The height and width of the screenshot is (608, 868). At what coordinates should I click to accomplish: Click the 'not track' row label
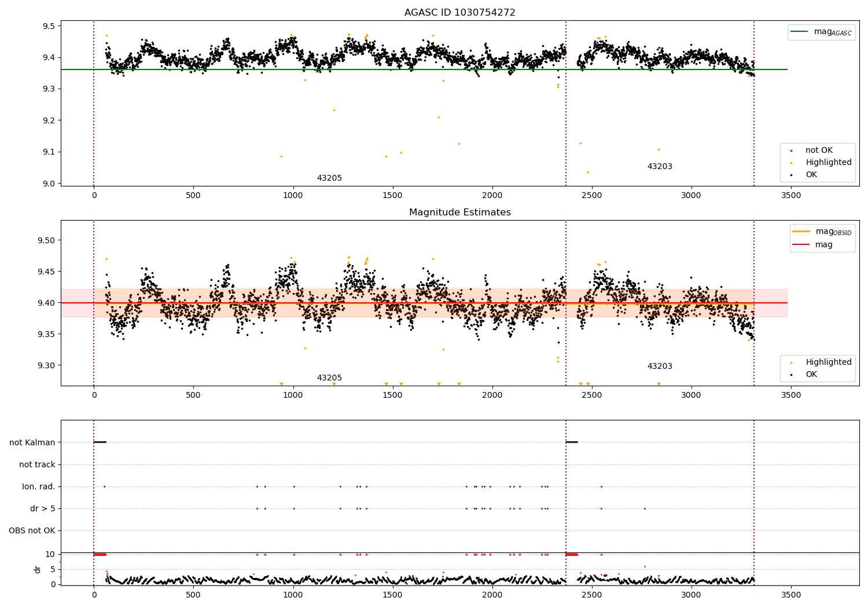pyautogui.click(x=37, y=465)
